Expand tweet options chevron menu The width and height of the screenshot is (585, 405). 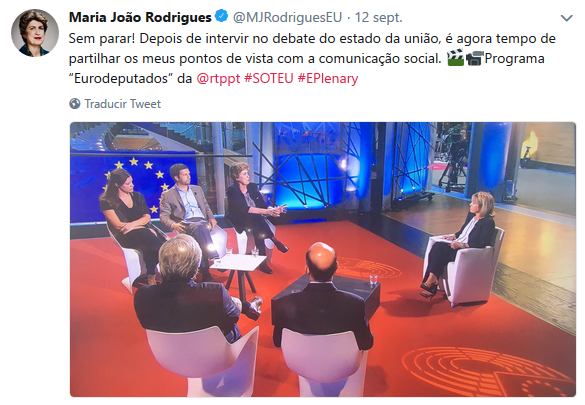(567, 18)
